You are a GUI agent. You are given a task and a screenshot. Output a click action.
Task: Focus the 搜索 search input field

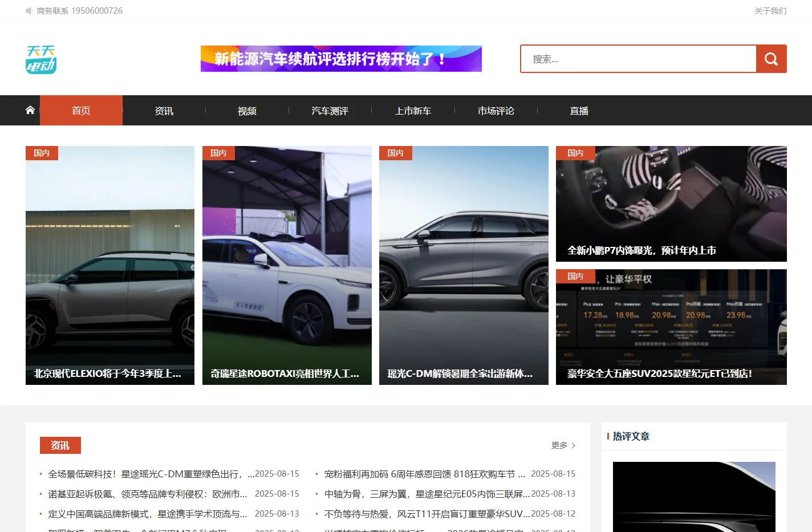639,59
